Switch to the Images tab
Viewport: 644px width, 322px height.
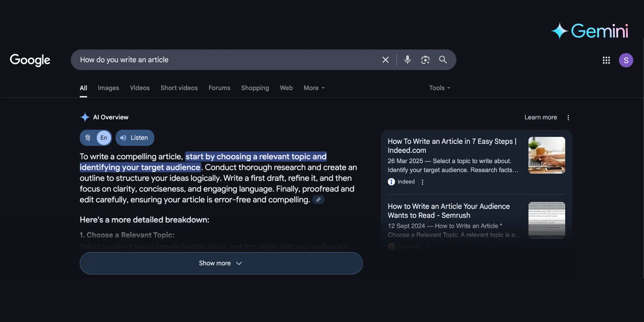tap(108, 88)
